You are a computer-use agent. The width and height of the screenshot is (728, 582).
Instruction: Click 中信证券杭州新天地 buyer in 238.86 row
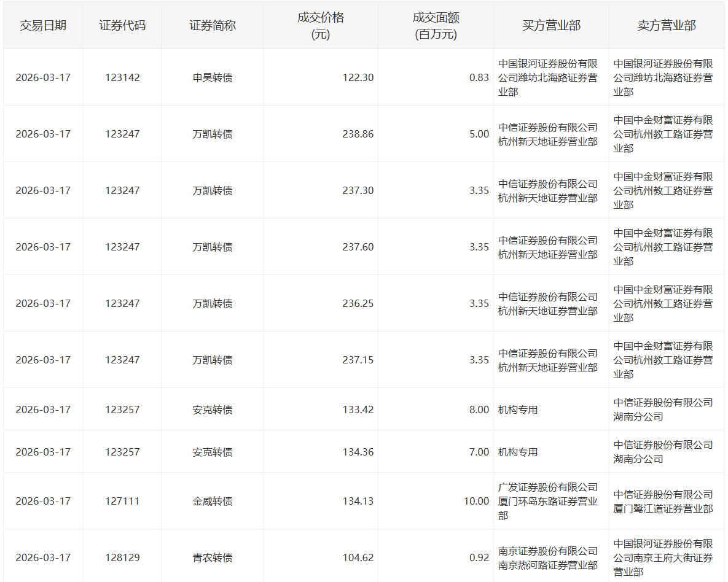point(548,134)
